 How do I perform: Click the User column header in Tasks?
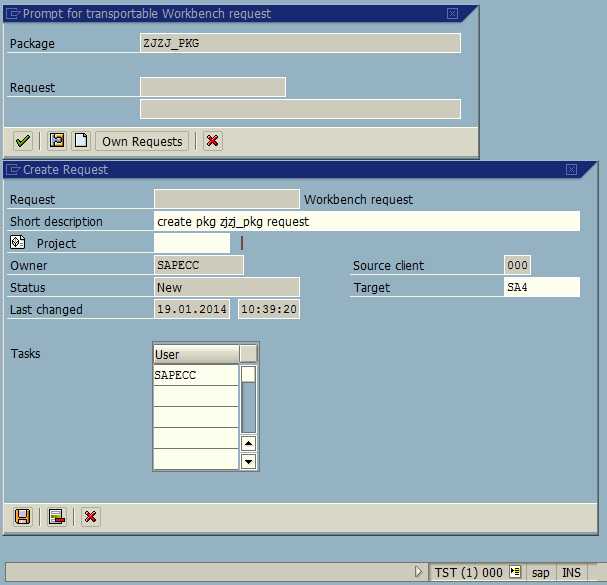pyautogui.click(x=195, y=354)
